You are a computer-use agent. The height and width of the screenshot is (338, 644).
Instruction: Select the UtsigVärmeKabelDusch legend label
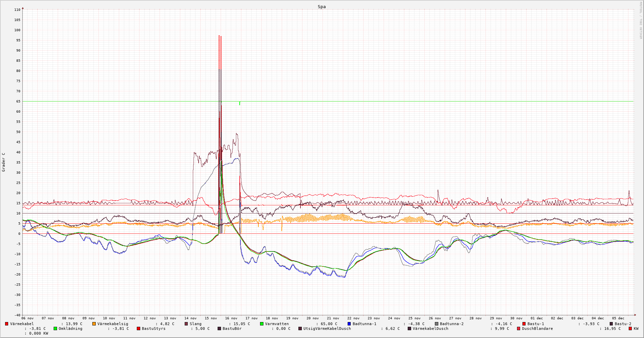pos(327,328)
